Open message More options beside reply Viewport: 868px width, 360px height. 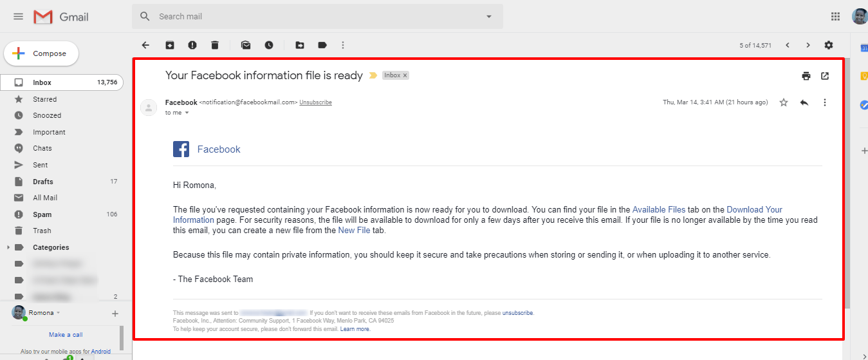click(825, 102)
